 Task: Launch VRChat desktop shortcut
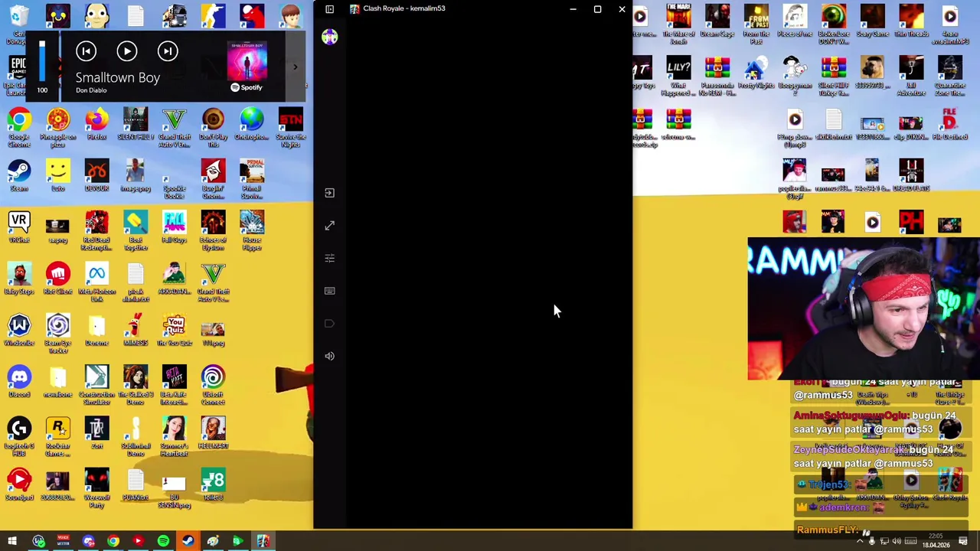pos(19,227)
